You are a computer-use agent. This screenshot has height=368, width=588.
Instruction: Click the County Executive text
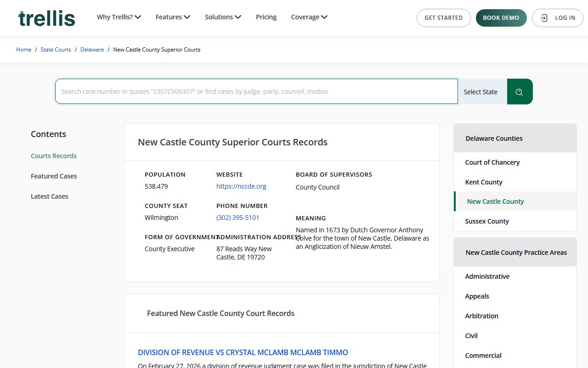170,249
